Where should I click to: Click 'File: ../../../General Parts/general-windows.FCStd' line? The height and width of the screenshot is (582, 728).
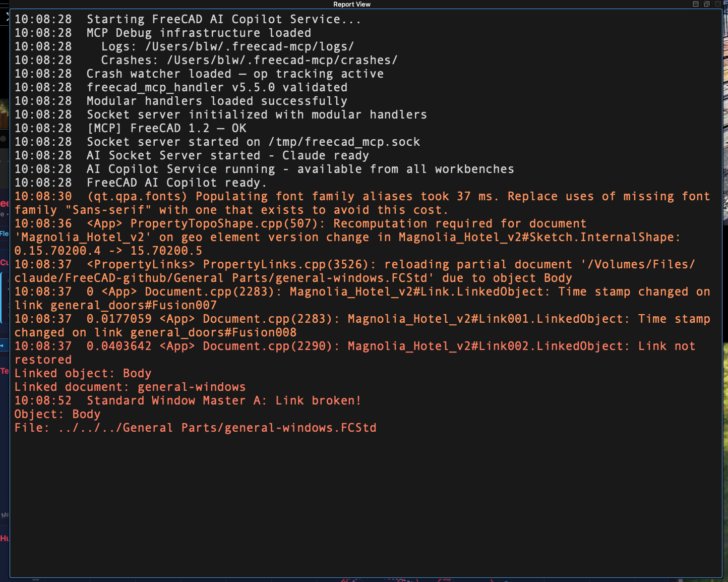point(195,428)
